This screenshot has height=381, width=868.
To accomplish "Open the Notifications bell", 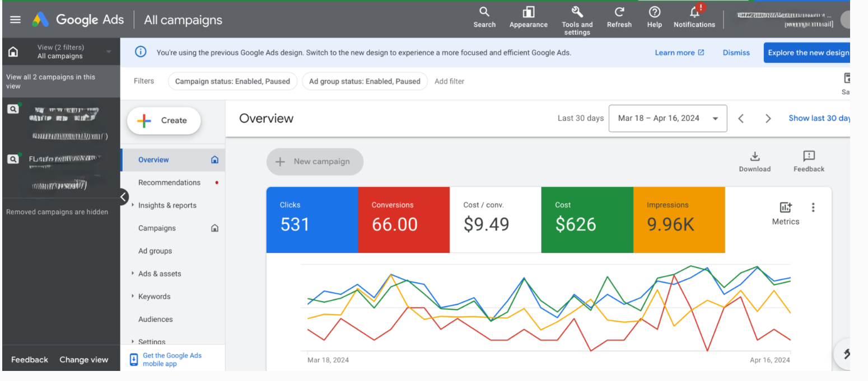I will (694, 12).
